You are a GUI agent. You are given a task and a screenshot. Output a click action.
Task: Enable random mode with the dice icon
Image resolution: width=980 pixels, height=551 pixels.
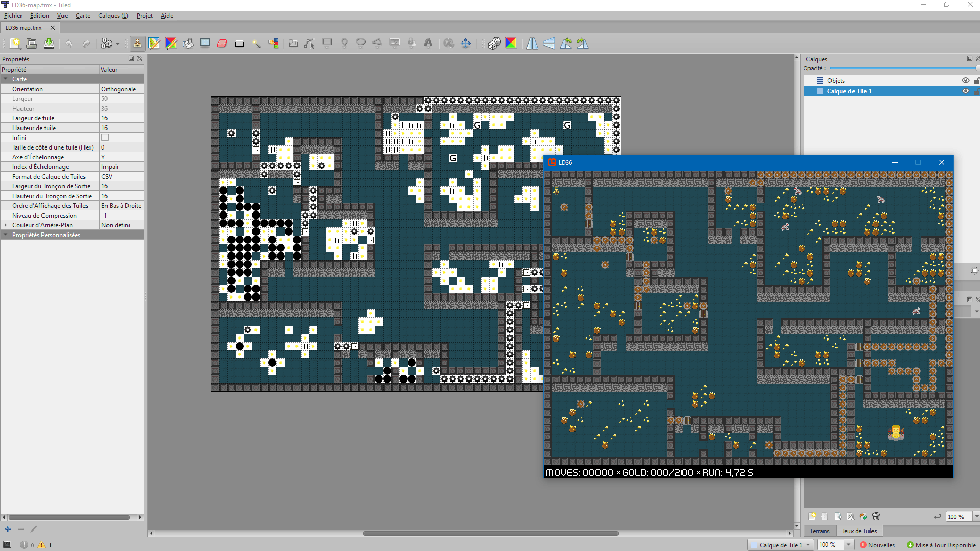[494, 44]
